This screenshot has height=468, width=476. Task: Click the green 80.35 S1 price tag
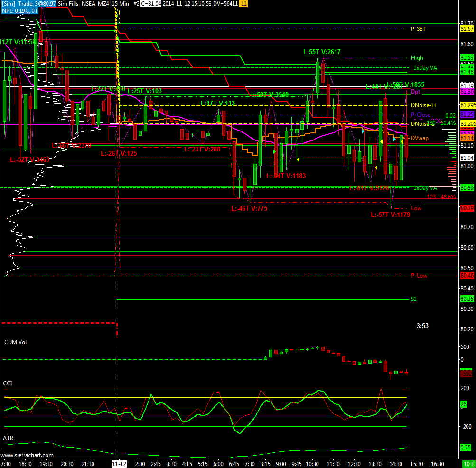[x=467, y=299]
